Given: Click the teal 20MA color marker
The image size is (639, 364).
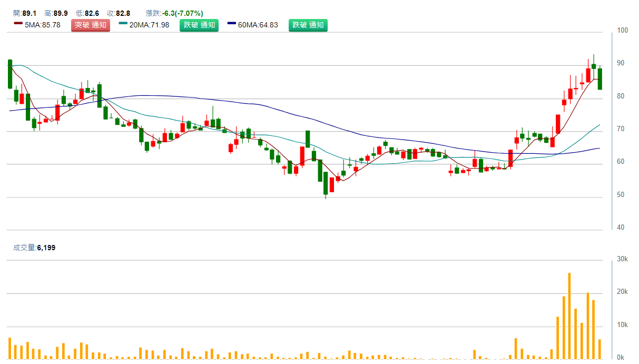Looking at the screenshot, I should (123, 24).
